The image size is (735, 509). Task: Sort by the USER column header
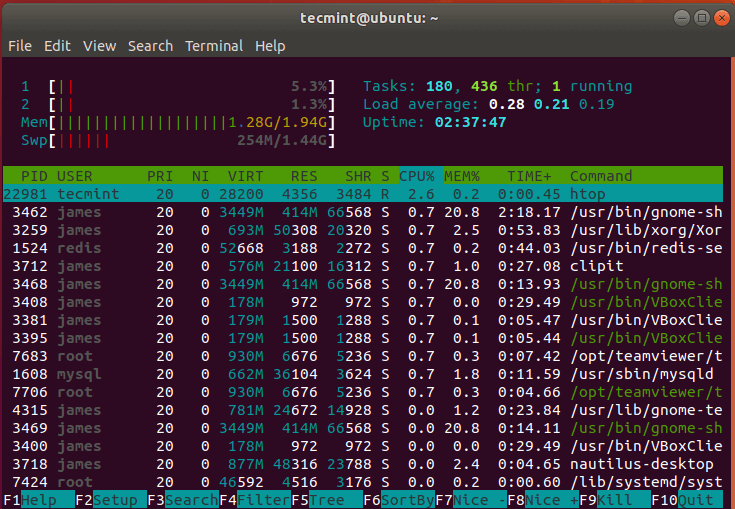click(75, 176)
